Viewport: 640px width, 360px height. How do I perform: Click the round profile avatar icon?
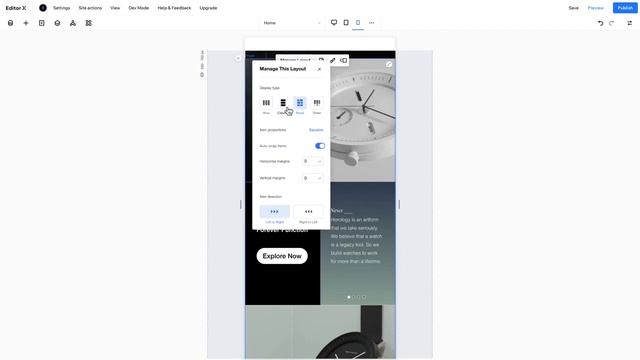(x=43, y=8)
